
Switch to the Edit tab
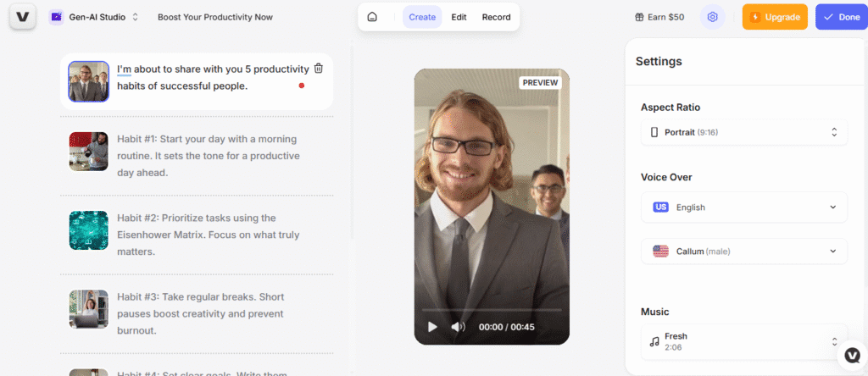pyautogui.click(x=459, y=17)
